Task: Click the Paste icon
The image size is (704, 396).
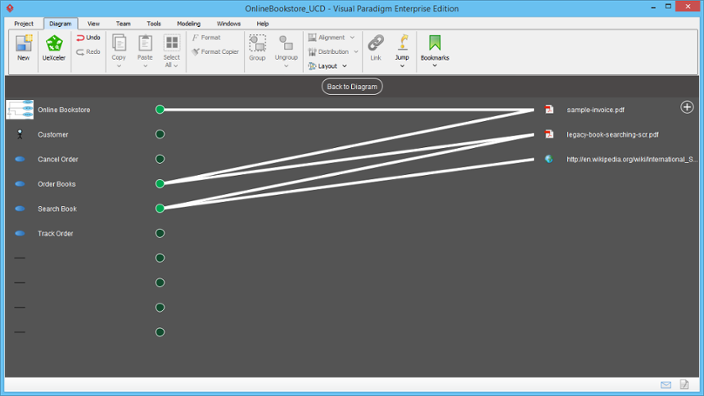Action: pos(145,43)
